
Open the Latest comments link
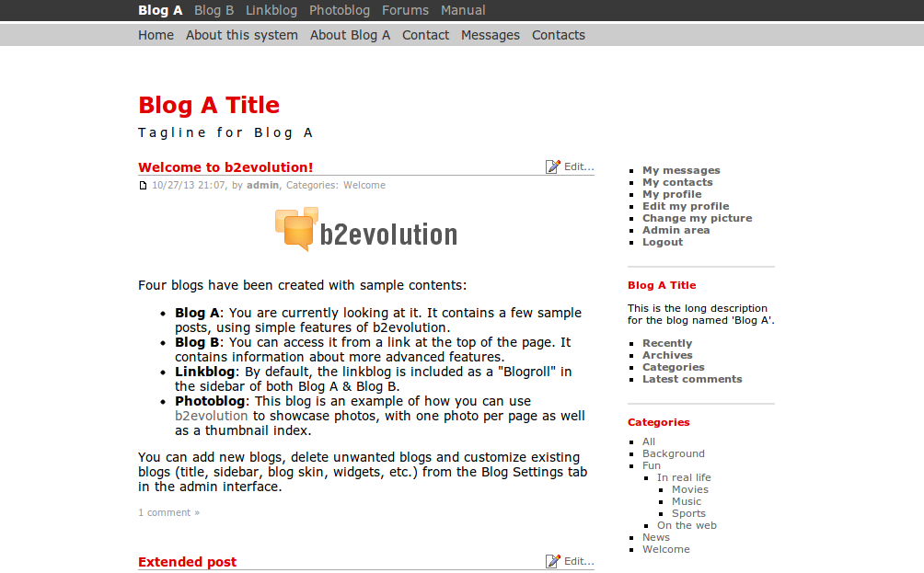692,379
